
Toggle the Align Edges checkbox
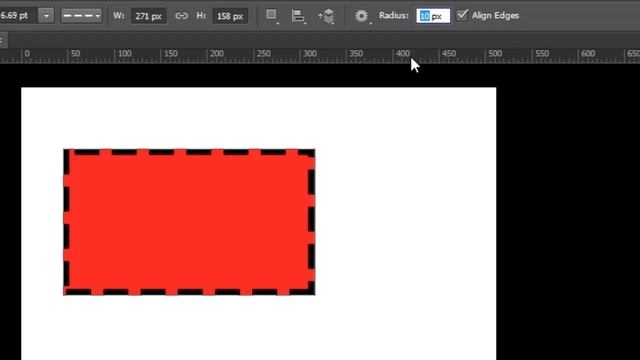(462, 16)
